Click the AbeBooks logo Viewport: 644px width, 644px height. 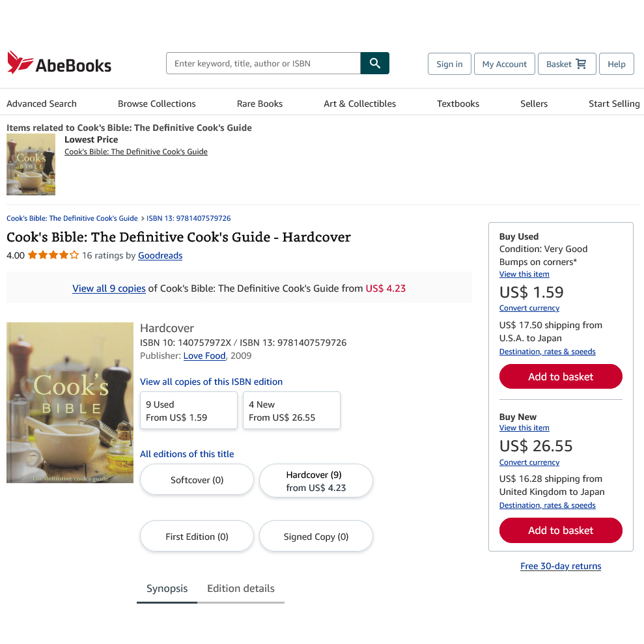coord(59,63)
